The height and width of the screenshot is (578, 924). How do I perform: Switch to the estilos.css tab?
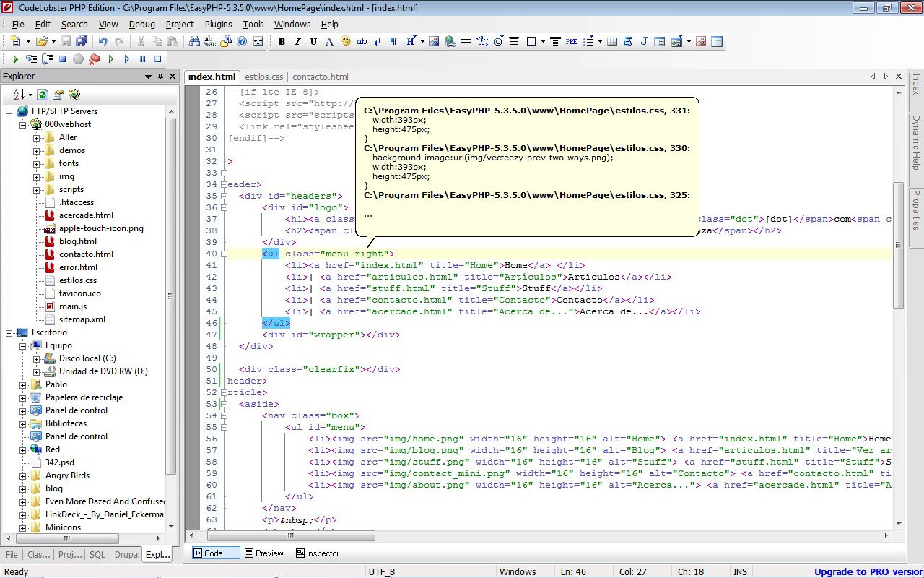pos(263,77)
